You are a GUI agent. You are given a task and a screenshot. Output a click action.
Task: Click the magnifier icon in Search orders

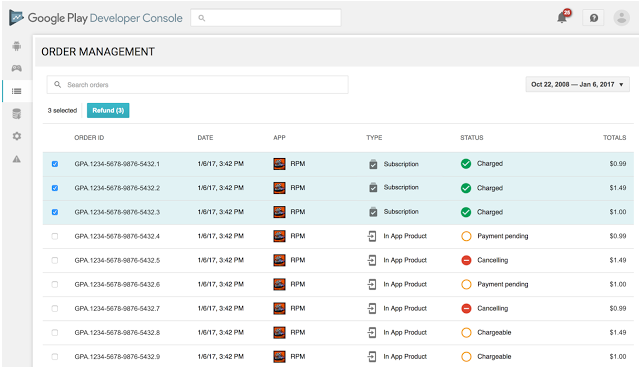57,84
